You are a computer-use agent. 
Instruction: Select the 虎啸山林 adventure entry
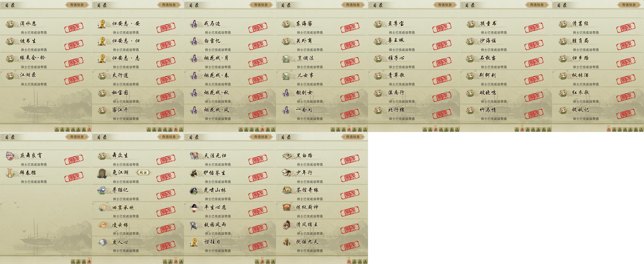click(x=230, y=193)
